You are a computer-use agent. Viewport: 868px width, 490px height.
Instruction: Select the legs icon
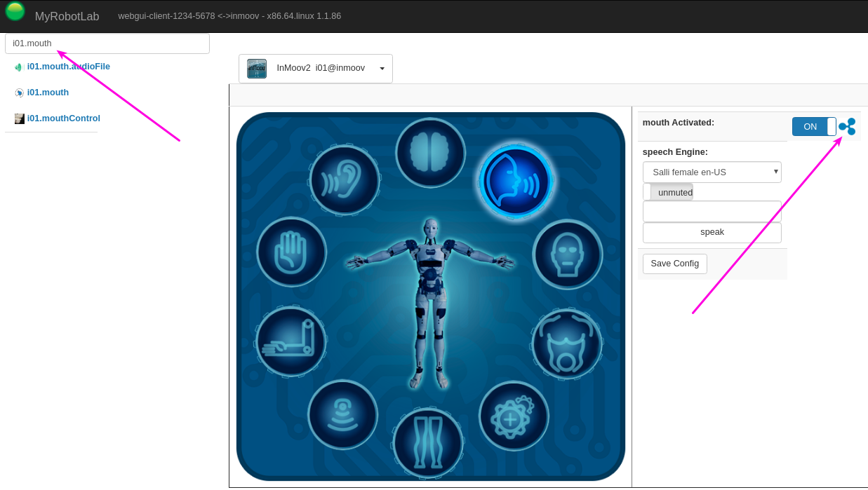coord(428,442)
